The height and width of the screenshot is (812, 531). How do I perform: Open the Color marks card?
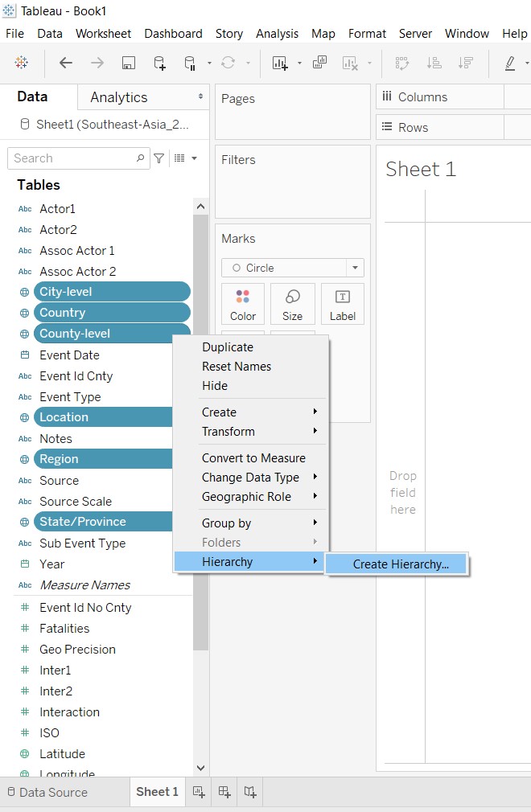click(242, 304)
